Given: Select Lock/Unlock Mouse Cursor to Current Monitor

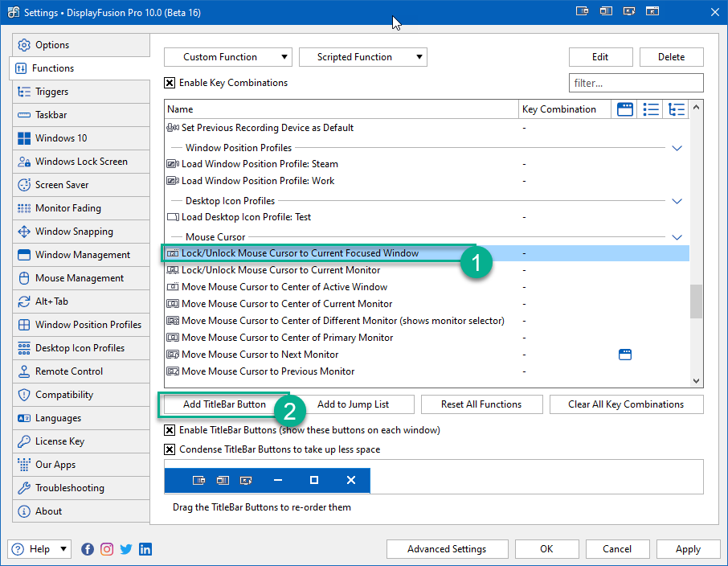Looking at the screenshot, I should coord(427,270).
